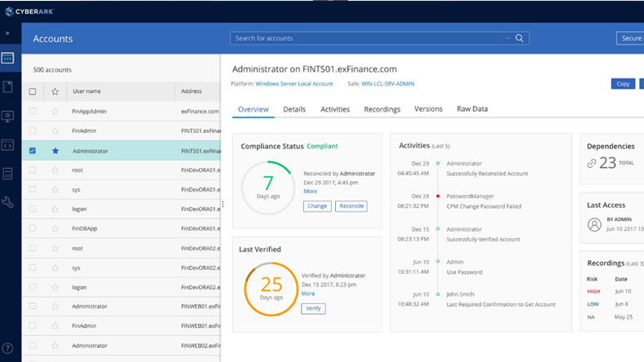Unfavorite the starred Administrator account
Viewport: 644px width, 362px height.
(55, 151)
